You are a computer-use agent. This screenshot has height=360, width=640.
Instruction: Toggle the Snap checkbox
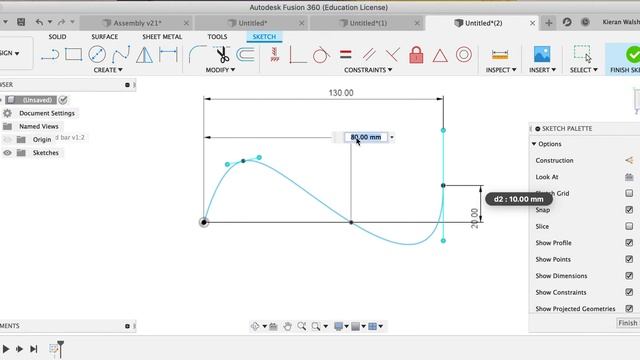629,210
